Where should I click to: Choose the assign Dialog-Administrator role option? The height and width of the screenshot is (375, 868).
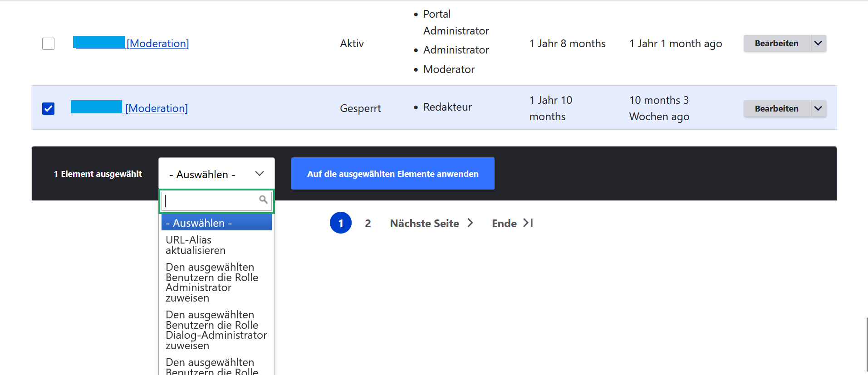pyautogui.click(x=216, y=330)
